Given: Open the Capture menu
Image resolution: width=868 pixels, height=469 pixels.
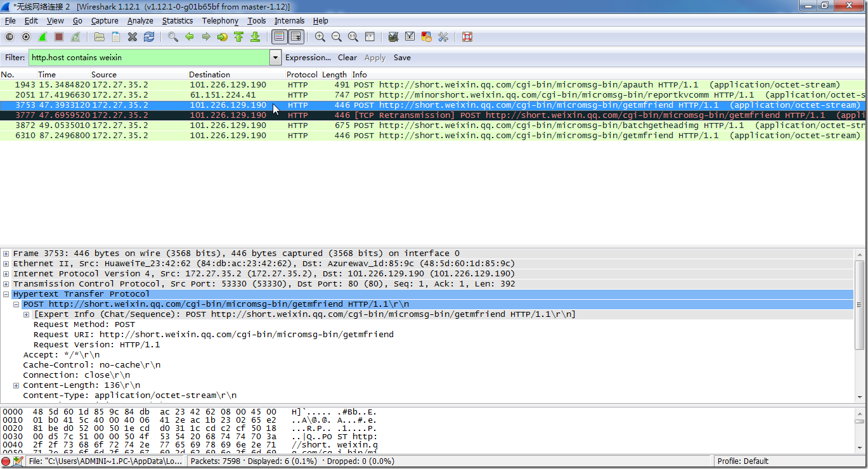Looking at the screenshot, I should pos(105,21).
